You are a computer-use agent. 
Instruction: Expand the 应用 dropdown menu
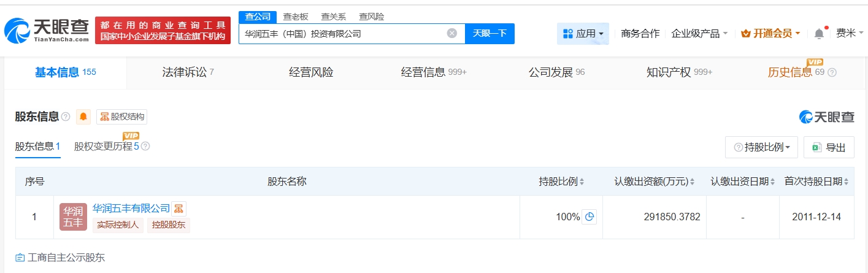pyautogui.click(x=583, y=34)
